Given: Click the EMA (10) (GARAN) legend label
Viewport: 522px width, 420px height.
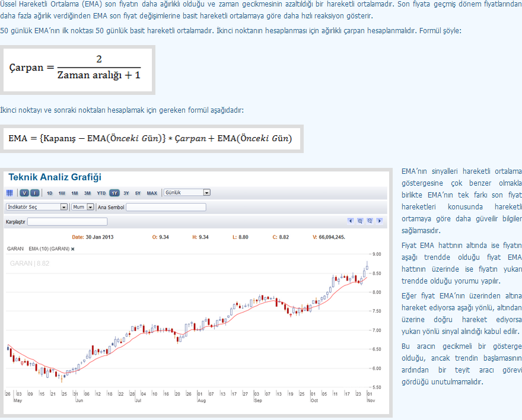Looking at the screenshot, I should coord(49,249).
